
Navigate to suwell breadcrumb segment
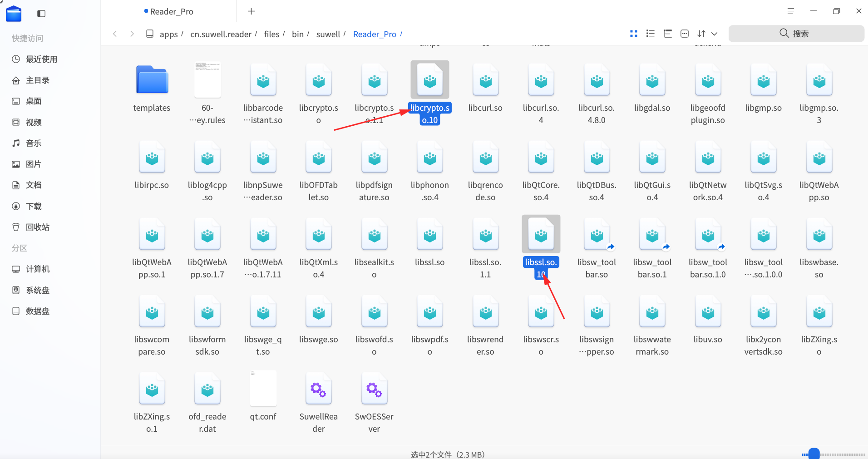[328, 34]
